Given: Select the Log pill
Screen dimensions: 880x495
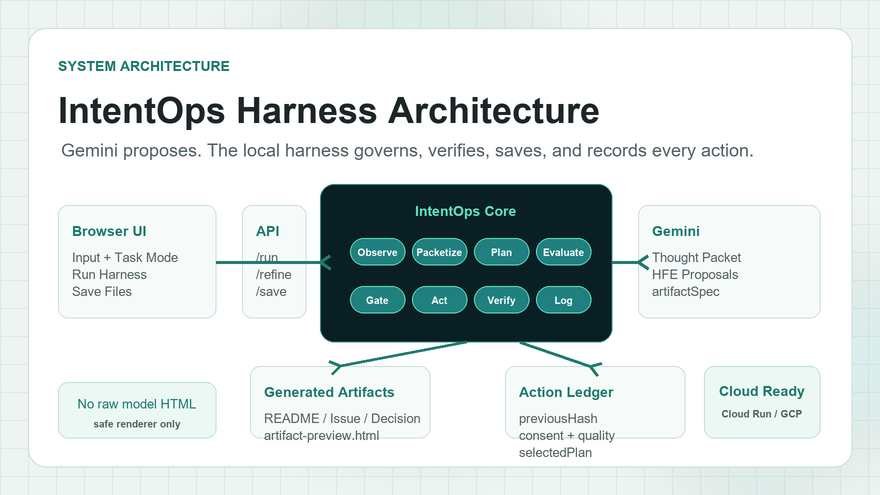Looking at the screenshot, I should (x=563, y=300).
